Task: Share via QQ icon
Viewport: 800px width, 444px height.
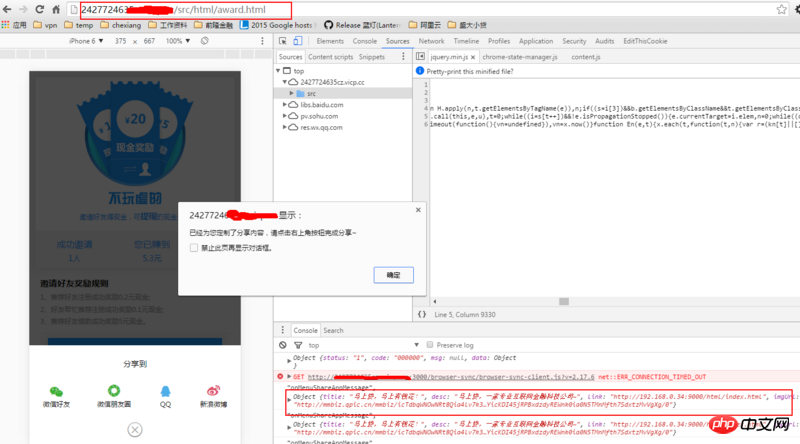Action: (x=165, y=391)
